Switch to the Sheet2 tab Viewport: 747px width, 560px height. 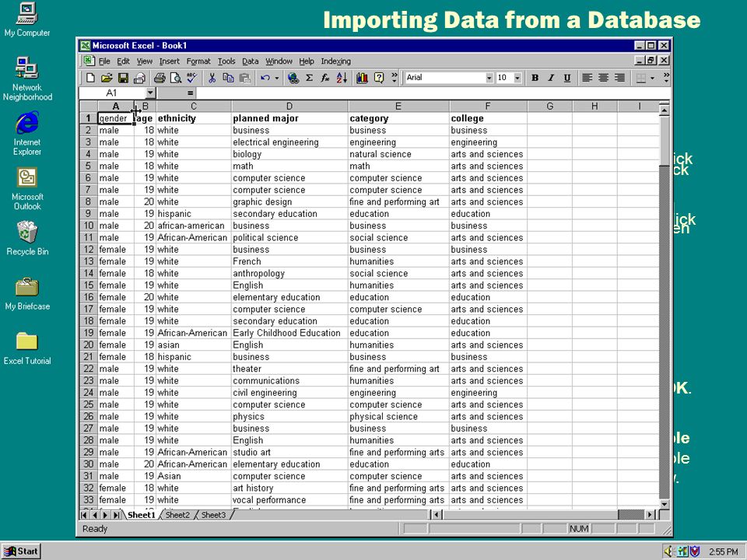[x=177, y=515]
